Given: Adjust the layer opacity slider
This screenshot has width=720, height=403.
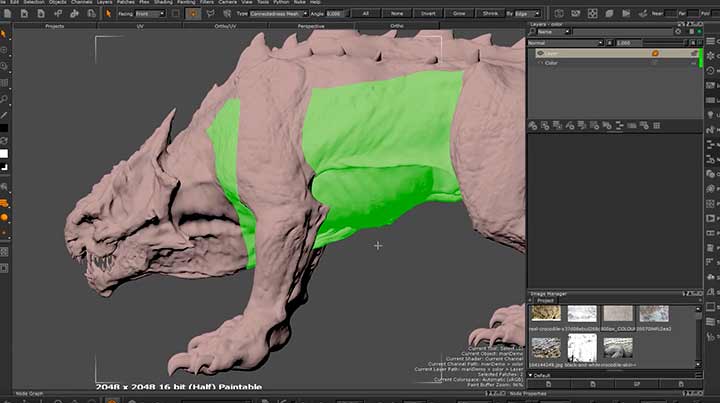Looking at the screenshot, I should 664,43.
